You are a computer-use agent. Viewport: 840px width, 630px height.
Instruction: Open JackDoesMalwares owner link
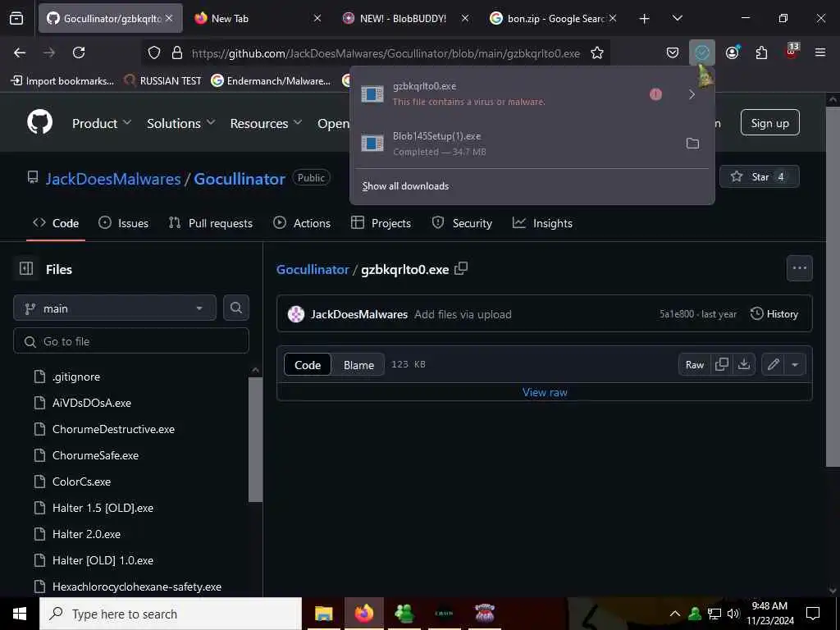pyautogui.click(x=113, y=178)
